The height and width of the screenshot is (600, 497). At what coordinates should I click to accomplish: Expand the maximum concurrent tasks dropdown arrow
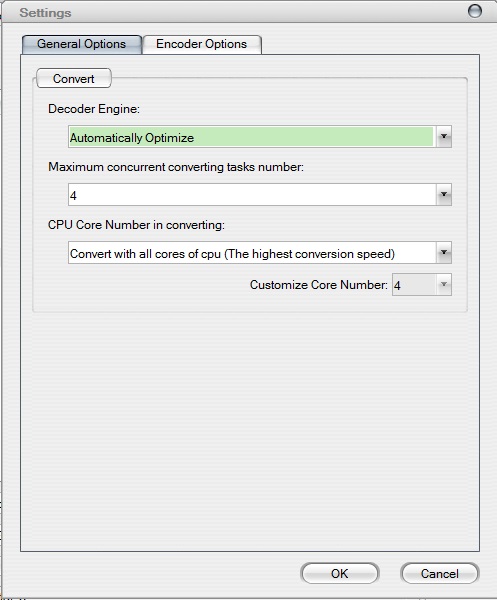(444, 195)
